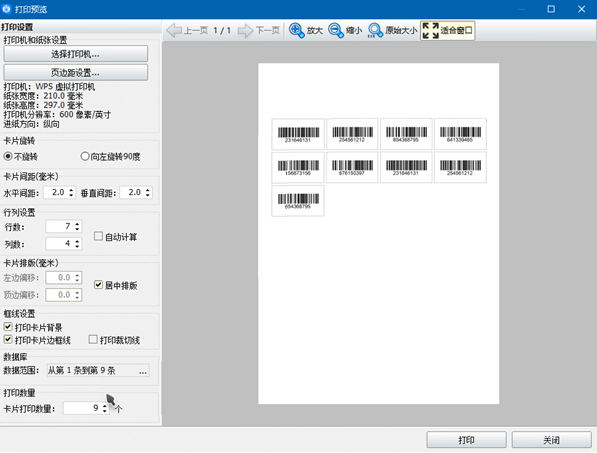
Task: Click the 关闭 close button
Action: pos(552,440)
